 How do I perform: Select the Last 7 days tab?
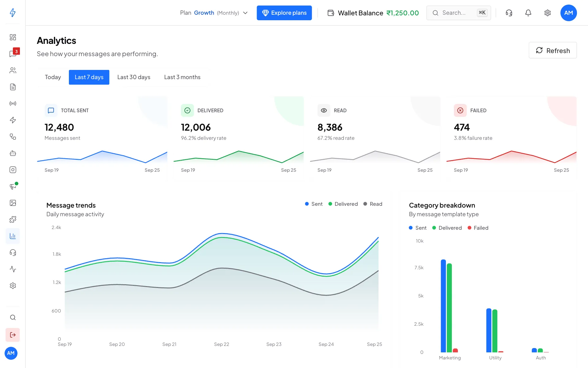(89, 77)
